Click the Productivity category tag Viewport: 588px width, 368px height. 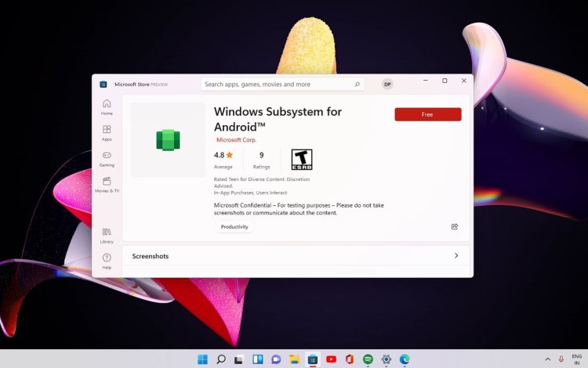(234, 227)
